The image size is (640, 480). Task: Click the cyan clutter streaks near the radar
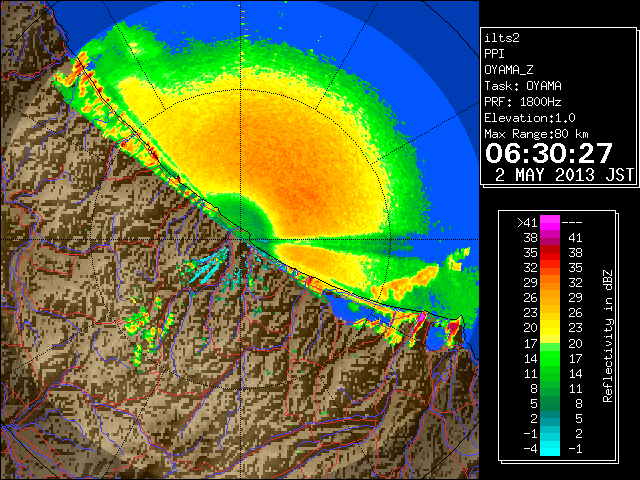pos(208,267)
